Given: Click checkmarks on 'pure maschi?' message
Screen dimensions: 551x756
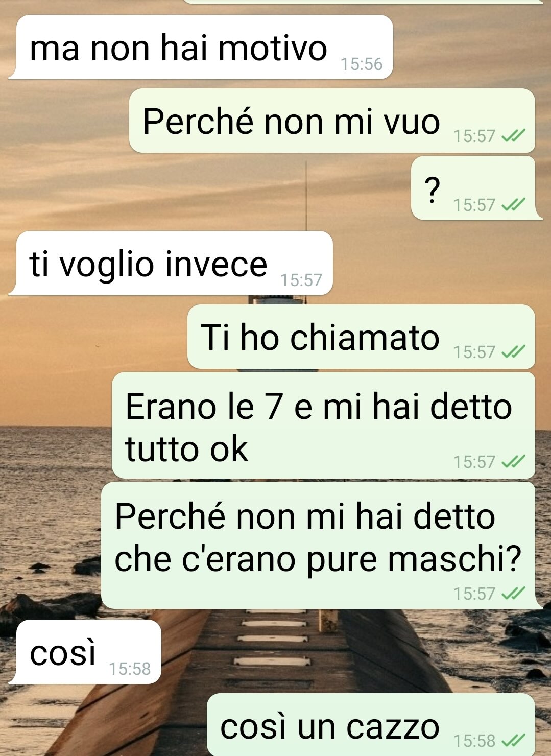Looking at the screenshot, I should point(513,594).
